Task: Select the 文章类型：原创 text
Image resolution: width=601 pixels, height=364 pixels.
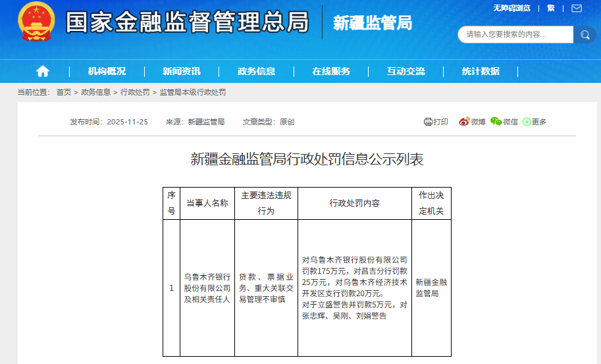Action: click(269, 122)
